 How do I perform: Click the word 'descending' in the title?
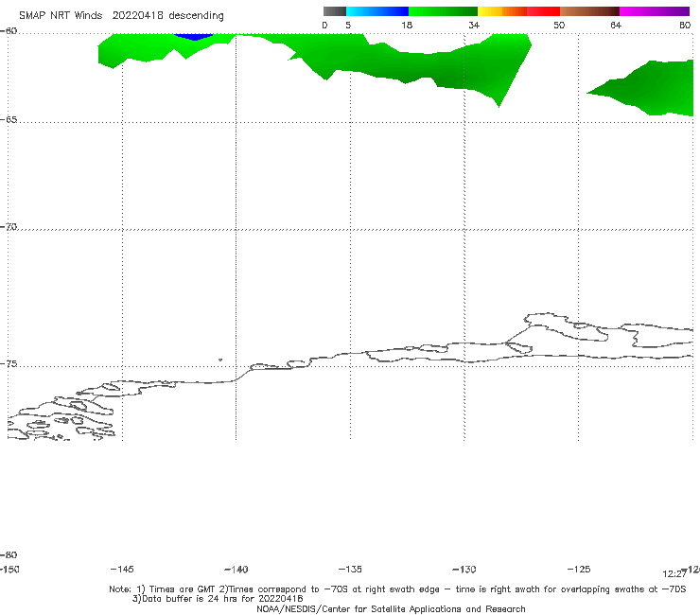(197, 16)
